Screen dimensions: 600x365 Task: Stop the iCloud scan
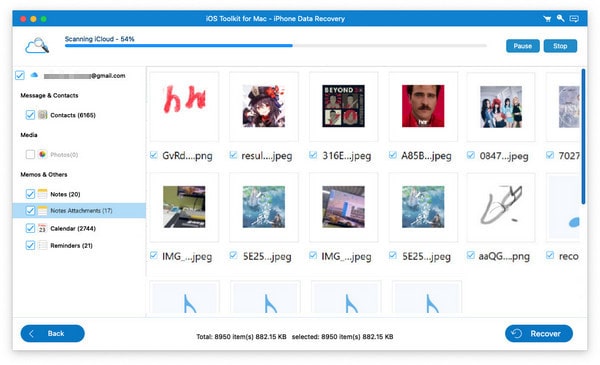pos(560,46)
